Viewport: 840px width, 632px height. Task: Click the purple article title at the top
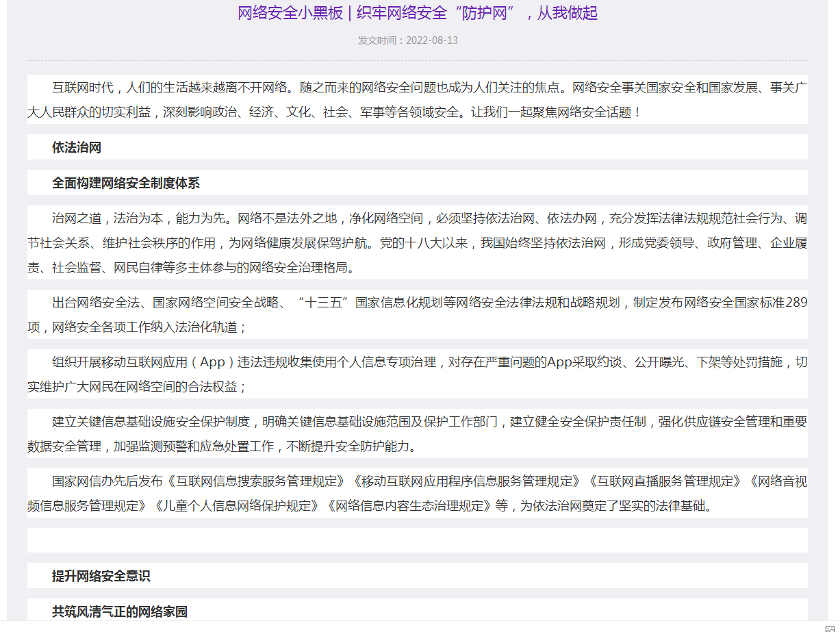coord(418,13)
